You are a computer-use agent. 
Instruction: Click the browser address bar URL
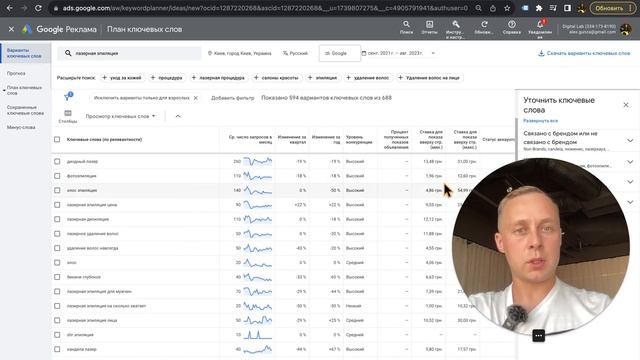(265, 8)
